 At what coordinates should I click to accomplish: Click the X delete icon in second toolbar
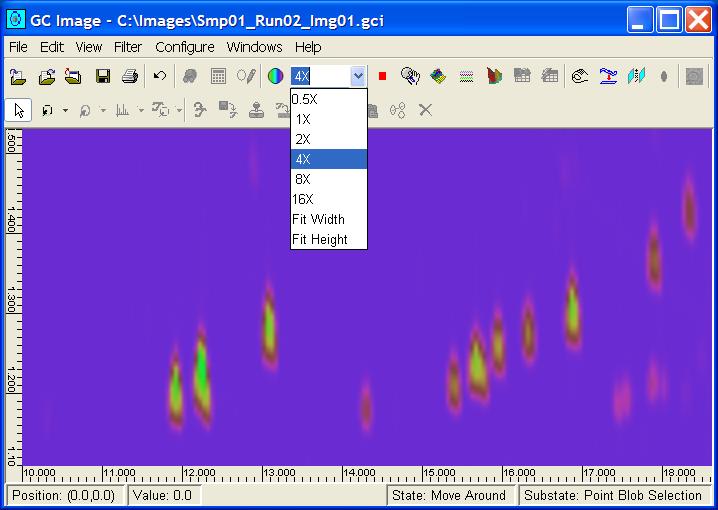click(425, 110)
